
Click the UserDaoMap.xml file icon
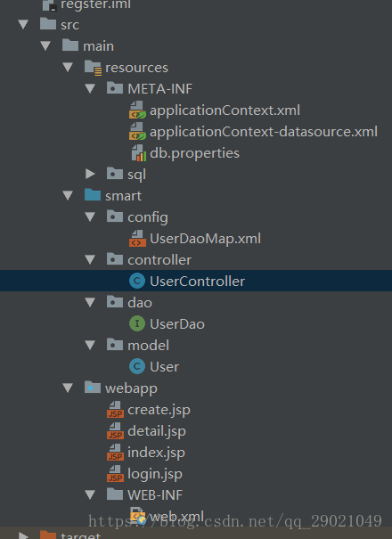click(x=137, y=239)
